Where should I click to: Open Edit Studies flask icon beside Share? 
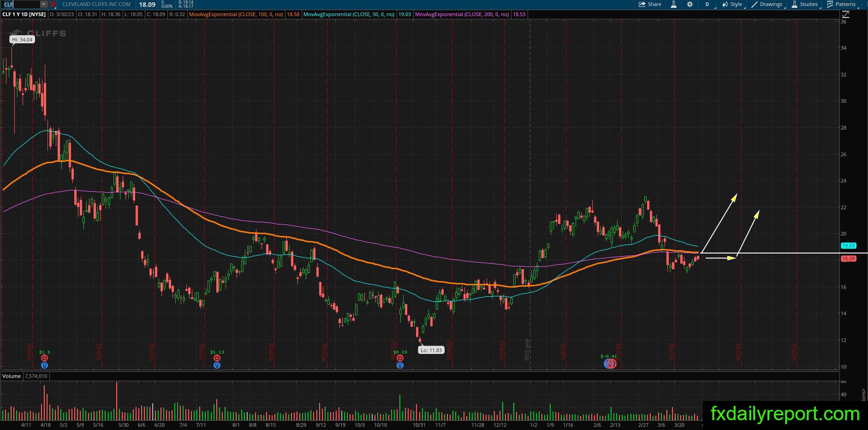coord(674,4)
